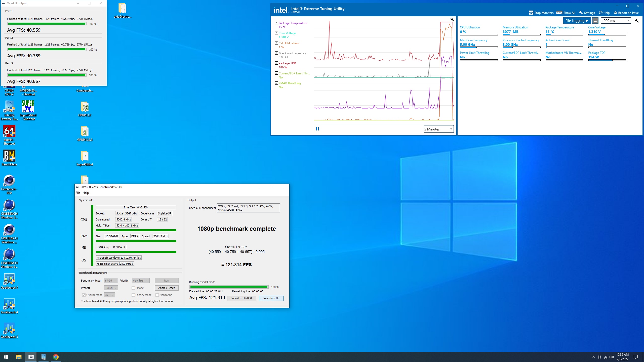
Task: Click the volume icon in system tray
Action: (612, 357)
